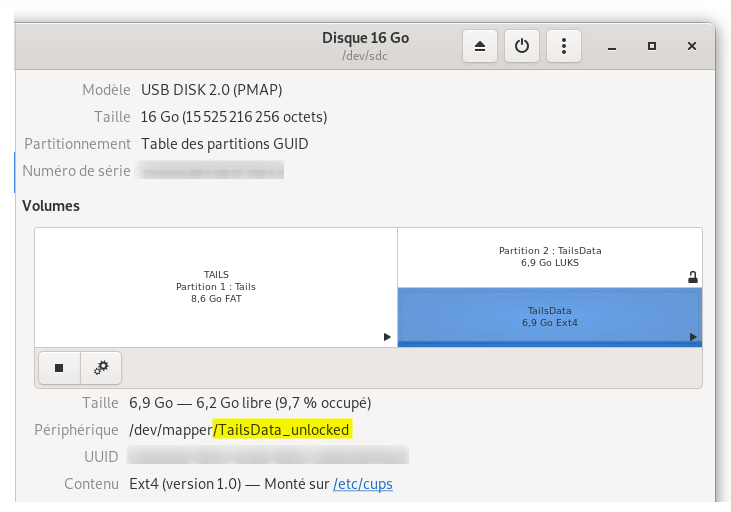Select the TAILS 8,6 Go FAT partition
731x512 pixels.
tap(216, 286)
